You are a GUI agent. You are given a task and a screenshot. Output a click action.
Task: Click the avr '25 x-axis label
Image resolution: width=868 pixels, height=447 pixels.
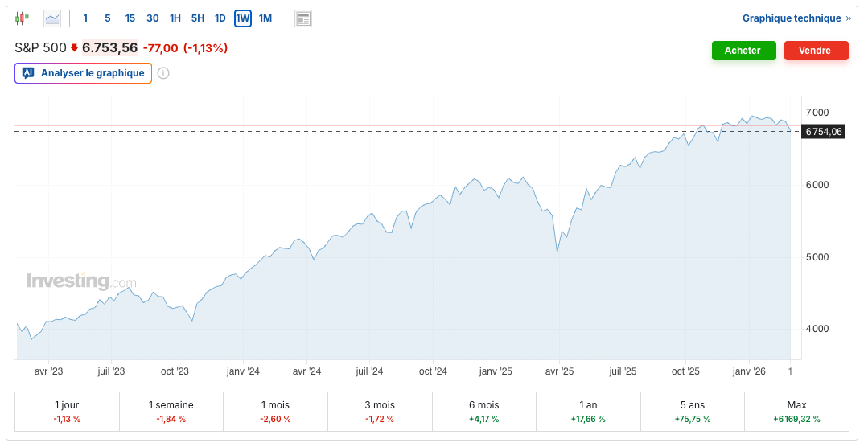tap(559, 371)
